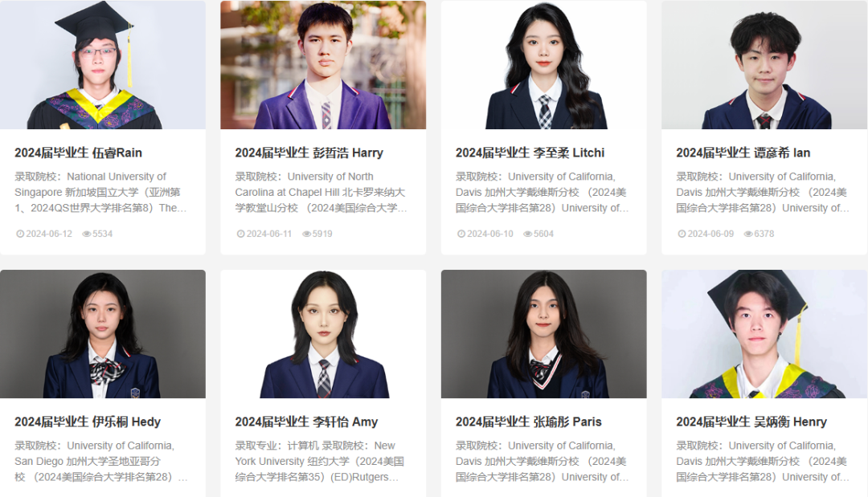The width and height of the screenshot is (868, 497).
Task: Click the clock icon beside 2024-06-11
Action: [x=240, y=234]
